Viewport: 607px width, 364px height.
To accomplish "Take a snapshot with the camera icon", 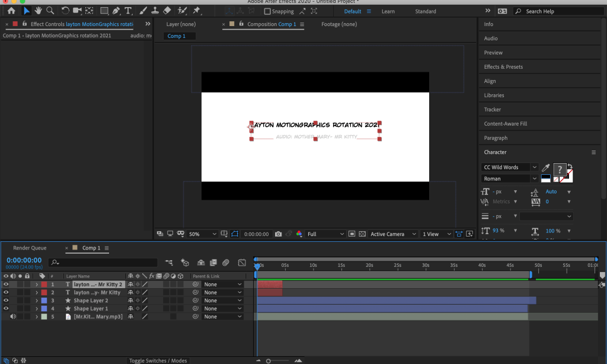I will 278,234.
